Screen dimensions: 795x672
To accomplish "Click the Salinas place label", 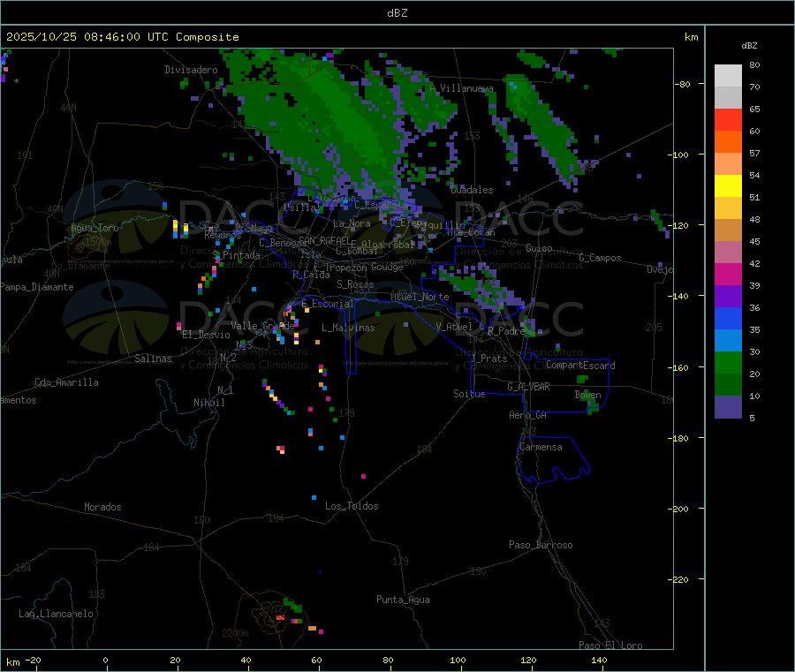I will pyautogui.click(x=153, y=359).
